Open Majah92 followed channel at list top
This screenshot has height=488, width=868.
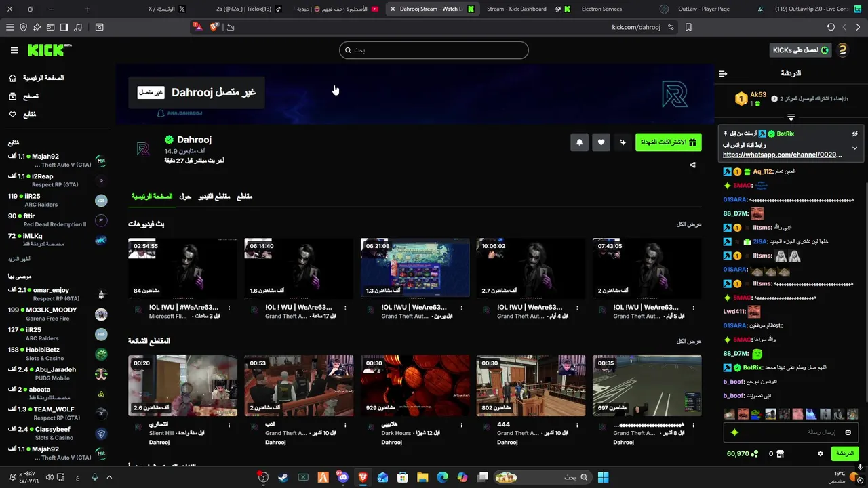pos(58,161)
